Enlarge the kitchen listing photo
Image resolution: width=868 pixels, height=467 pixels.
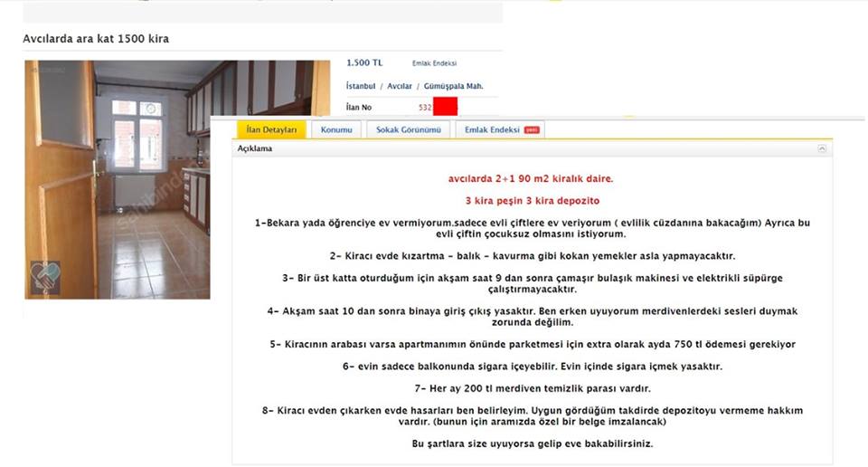[x=118, y=179]
